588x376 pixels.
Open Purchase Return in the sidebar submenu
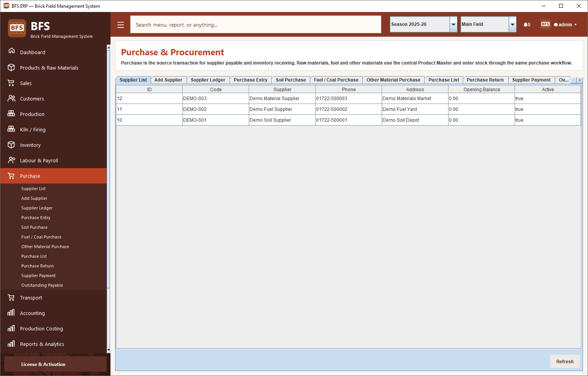37,266
